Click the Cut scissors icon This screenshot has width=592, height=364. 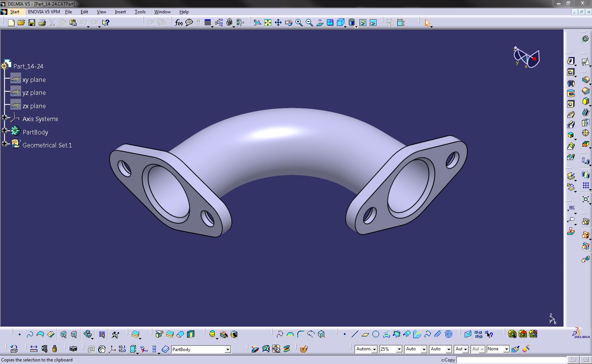(52, 23)
